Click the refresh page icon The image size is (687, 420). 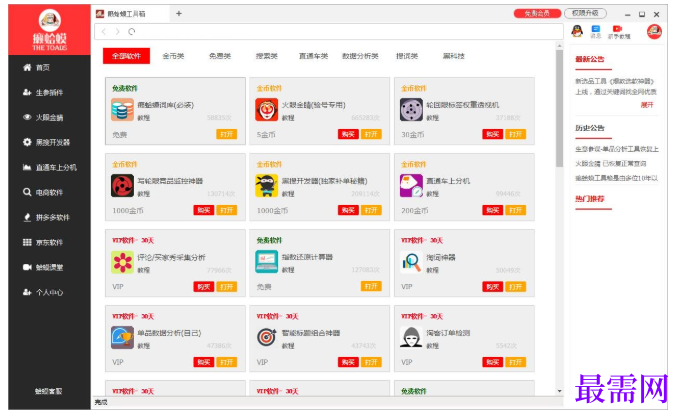point(131,32)
